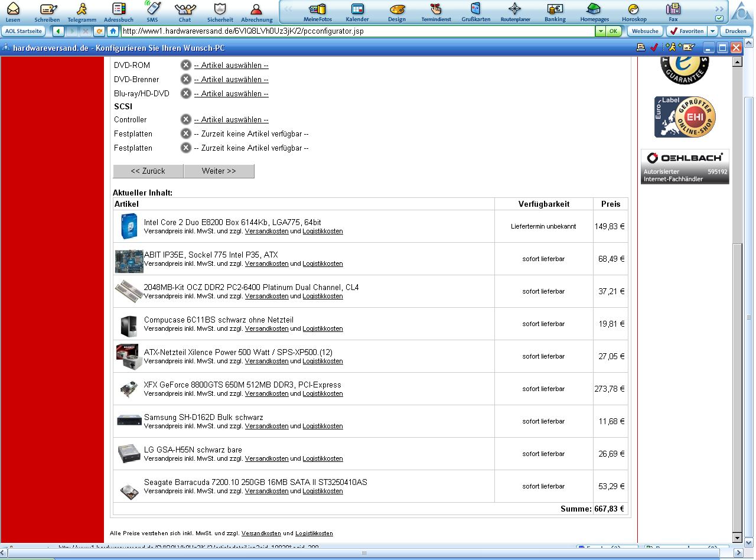
Task: Click the Websuche button
Action: click(x=645, y=31)
